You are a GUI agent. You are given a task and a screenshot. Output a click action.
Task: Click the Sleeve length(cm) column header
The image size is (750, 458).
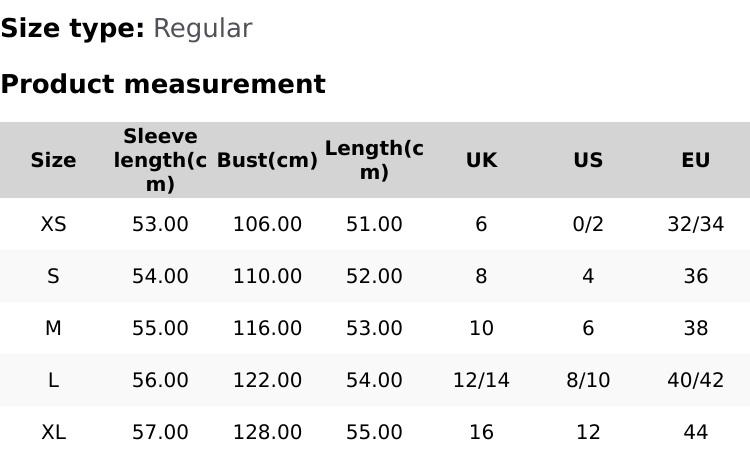click(160, 160)
